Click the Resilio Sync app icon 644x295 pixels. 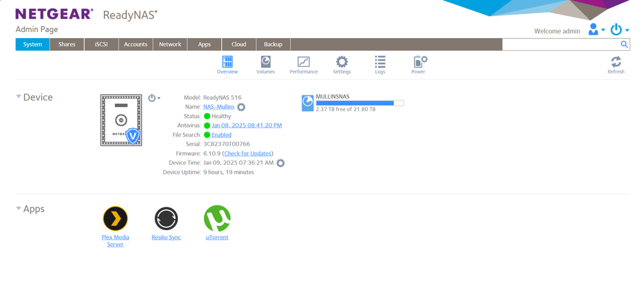click(x=166, y=219)
